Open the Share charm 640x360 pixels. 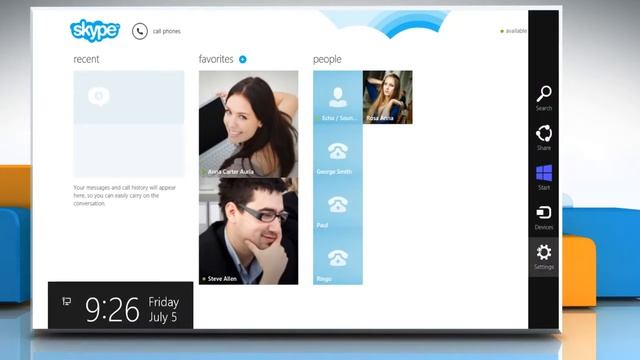[x=544, y=138]
